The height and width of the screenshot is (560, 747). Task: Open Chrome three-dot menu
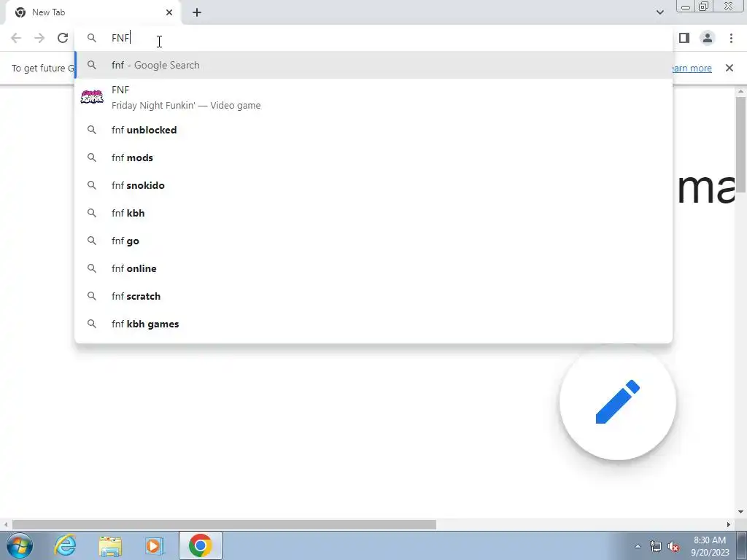coord(731,38)
